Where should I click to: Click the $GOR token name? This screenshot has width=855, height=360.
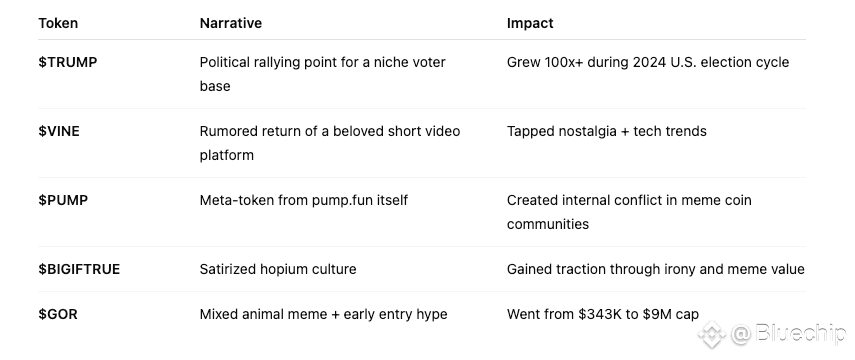coord(58,315)
